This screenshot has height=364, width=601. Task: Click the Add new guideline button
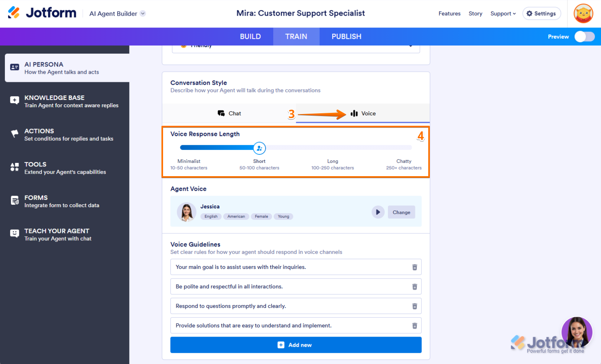(x=296, y=345)
